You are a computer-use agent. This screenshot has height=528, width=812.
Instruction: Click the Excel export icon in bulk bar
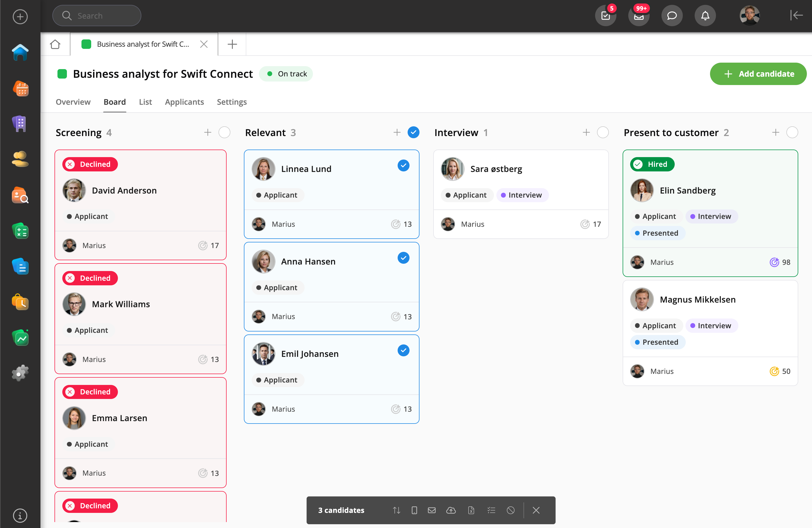(x=471, y=510)
